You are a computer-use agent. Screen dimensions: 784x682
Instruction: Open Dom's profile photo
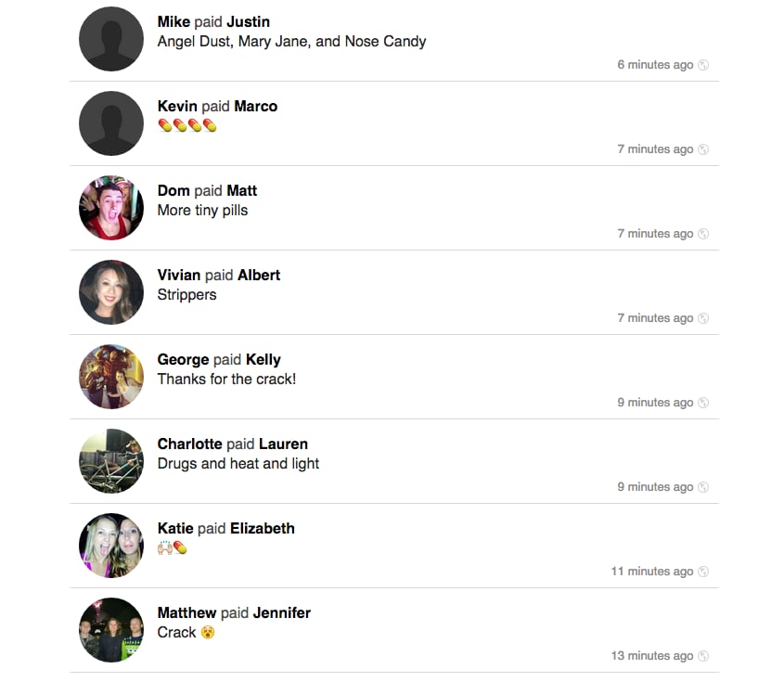point(111,208)
